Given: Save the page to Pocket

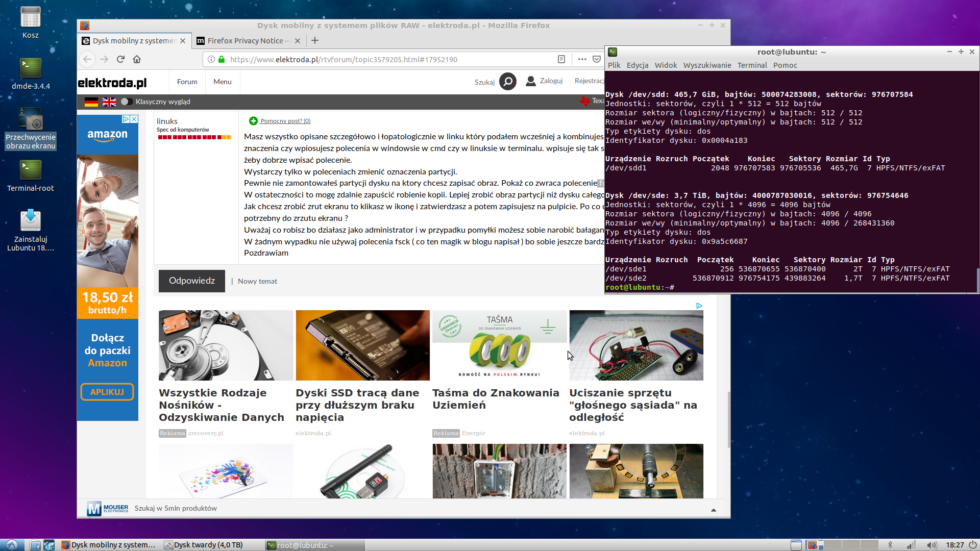Looking at the screenshot, I should [597, 59].
